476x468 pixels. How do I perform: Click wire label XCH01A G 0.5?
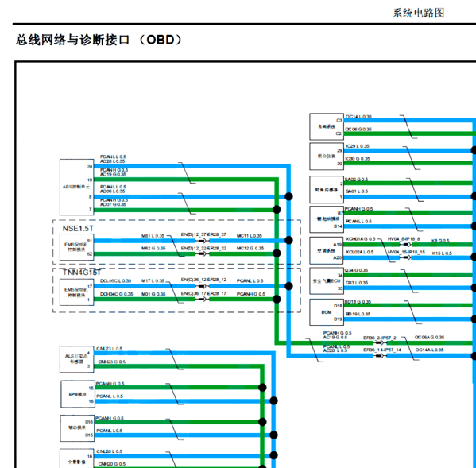[361, 239]
